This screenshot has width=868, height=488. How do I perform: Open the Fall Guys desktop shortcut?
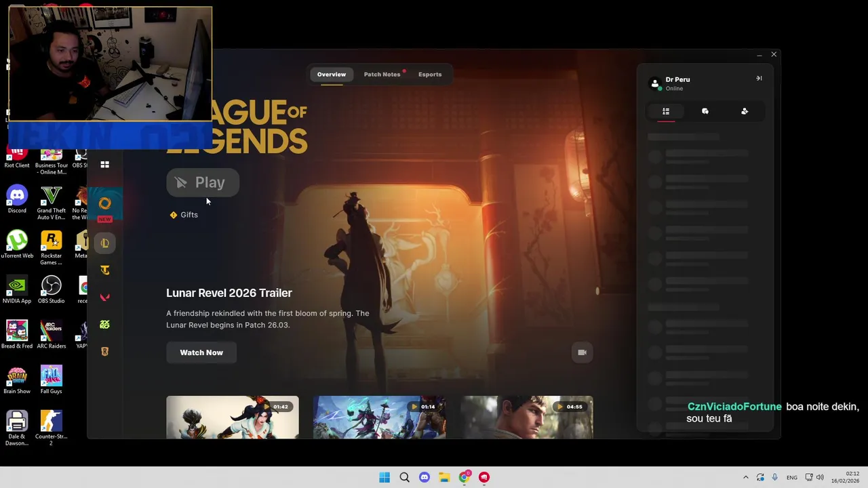51,380
